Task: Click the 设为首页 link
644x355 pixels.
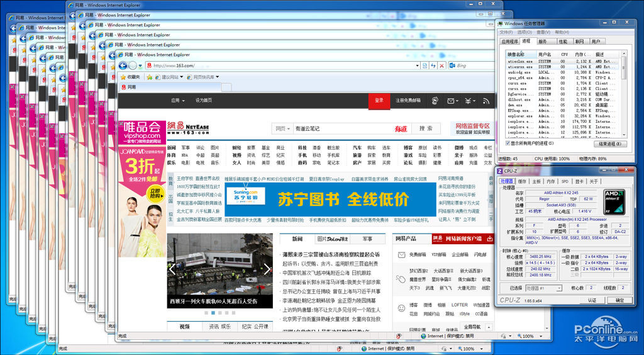Action: pyautogui.click(x=204, y=101)
